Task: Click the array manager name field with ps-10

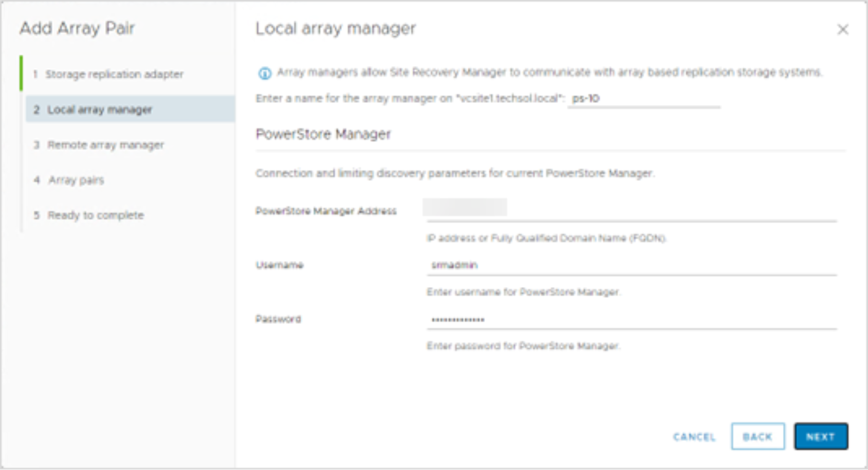Action: pos(644,98)
